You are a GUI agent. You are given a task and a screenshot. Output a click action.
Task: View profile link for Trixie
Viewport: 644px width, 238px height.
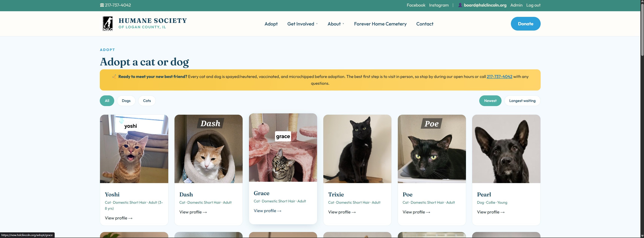342,212
